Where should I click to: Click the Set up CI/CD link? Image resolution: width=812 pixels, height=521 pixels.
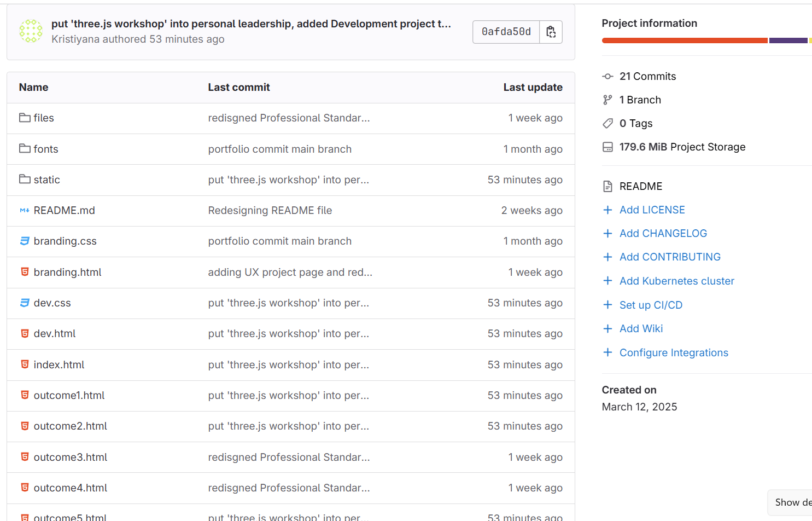pyautogui.click(x=651, y=305)
